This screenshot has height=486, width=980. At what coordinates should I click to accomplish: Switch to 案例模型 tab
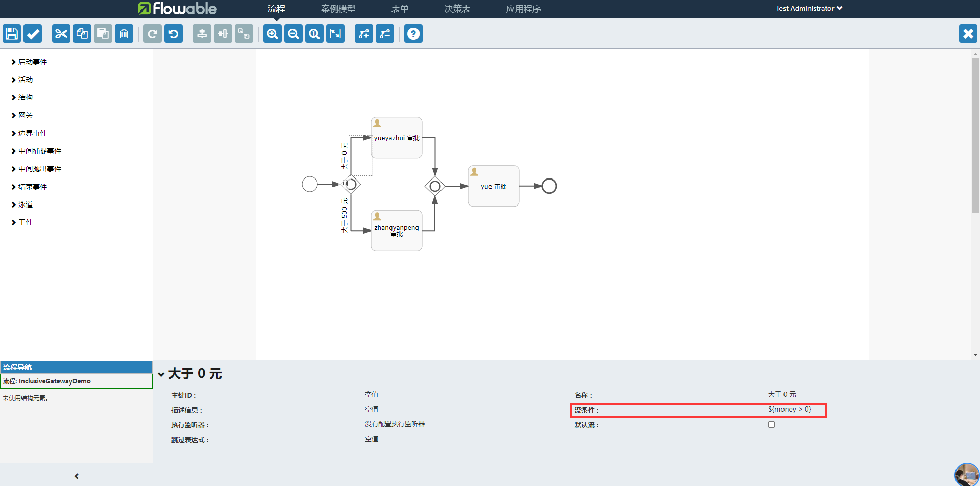338,9
